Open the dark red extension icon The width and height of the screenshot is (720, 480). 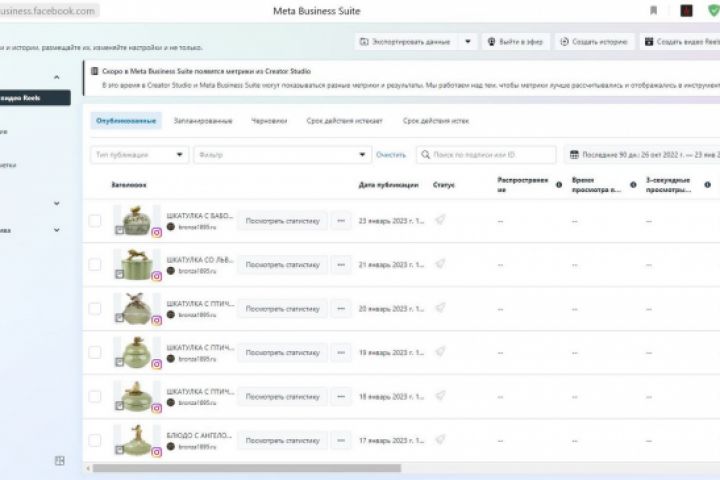(x=686, y=11)
